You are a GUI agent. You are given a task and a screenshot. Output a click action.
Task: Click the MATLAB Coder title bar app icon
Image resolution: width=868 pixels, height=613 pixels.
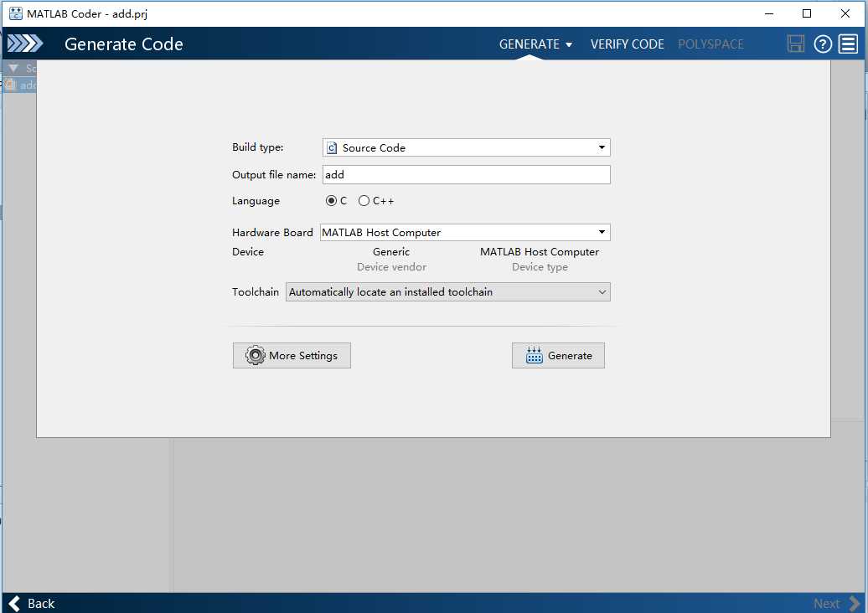(15, 13)
